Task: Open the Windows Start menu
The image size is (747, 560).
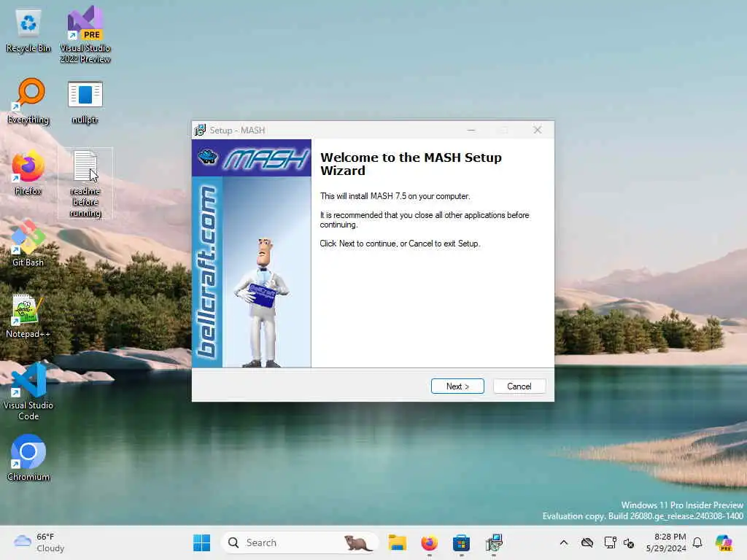Action: [x=201, y=542]
